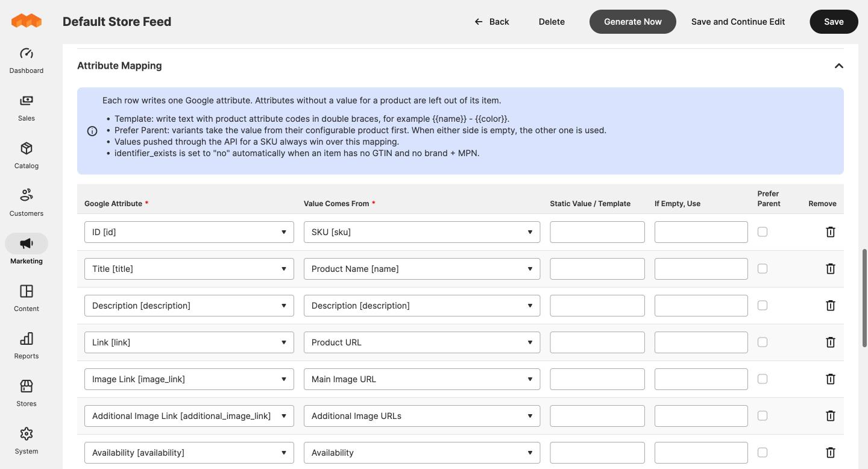The width and height of the screenshot is (868, 469).
Task: Check Prefer Parent for Title row
Action: tap(763, 268)
